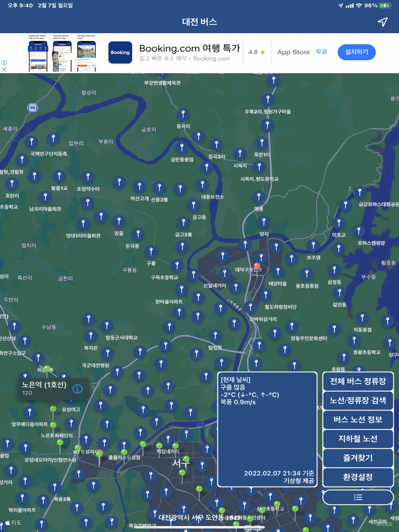Image resolution: width=399 pixels, height=532 pixels.
Task: Select the bus stop pin for 금고2통
Action: pyautogui.click(x=184, y=223)
